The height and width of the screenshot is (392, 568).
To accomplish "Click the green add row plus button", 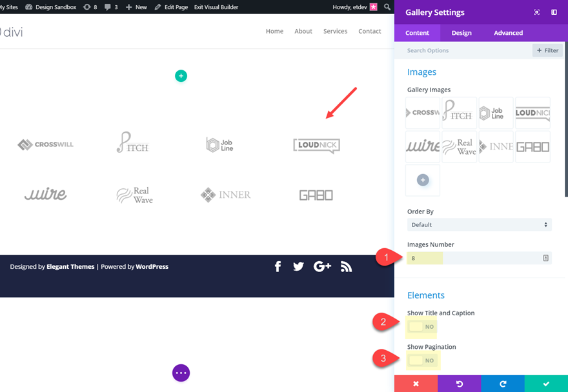I will [181, 76].
